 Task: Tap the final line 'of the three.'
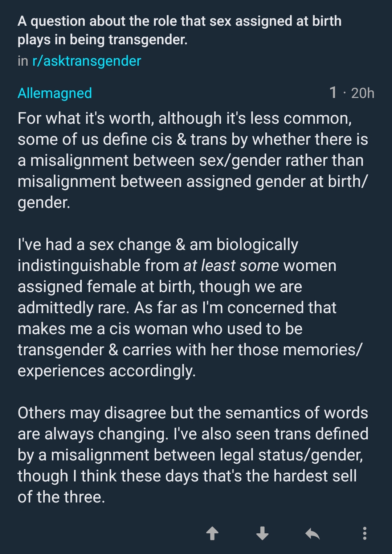[x=61, y=497]
